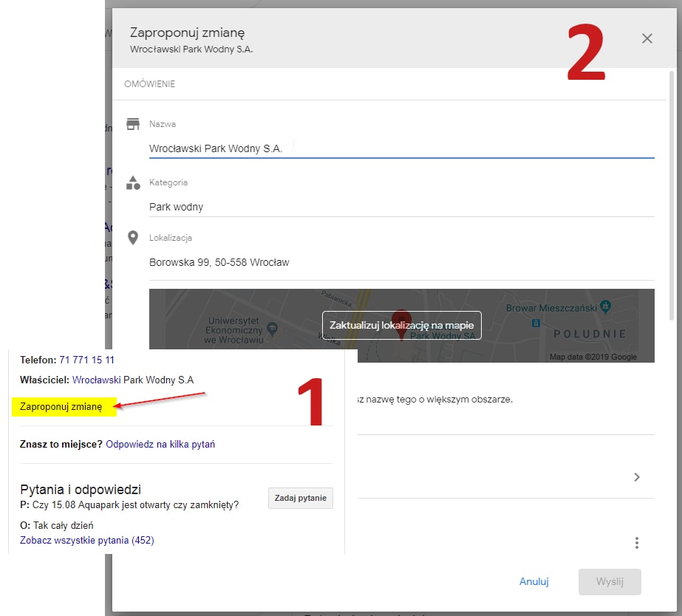Click the store icon beside Nazwa
The width and height of the screenshot is (682, 616).
133,124
